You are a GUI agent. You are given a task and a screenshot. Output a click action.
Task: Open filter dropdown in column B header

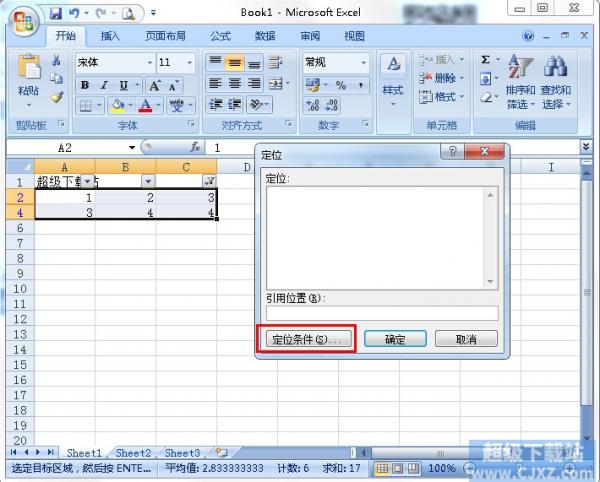pos(148,181)
